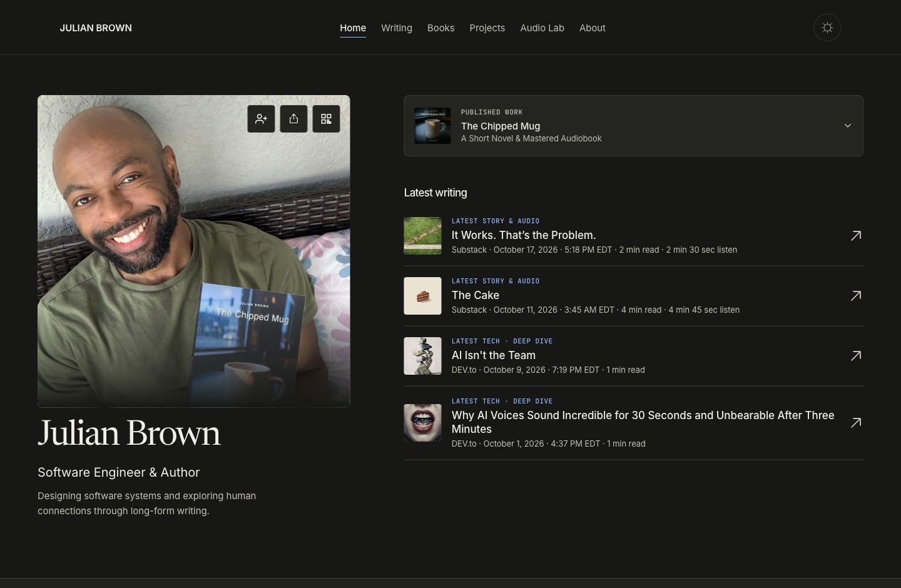
Task: Click stacked stones thumbnail for AI Isn't the Team
Action: (423, 356)
